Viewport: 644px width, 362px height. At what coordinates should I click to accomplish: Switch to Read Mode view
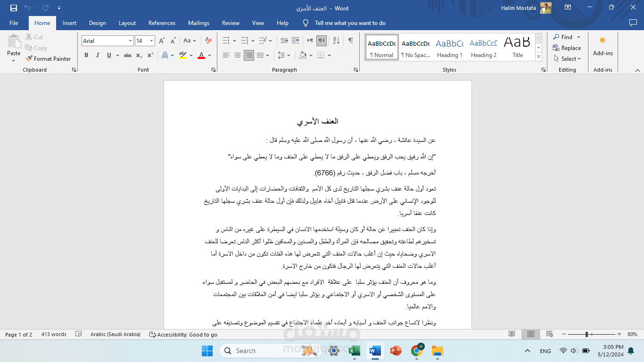(x=512, y=334)
